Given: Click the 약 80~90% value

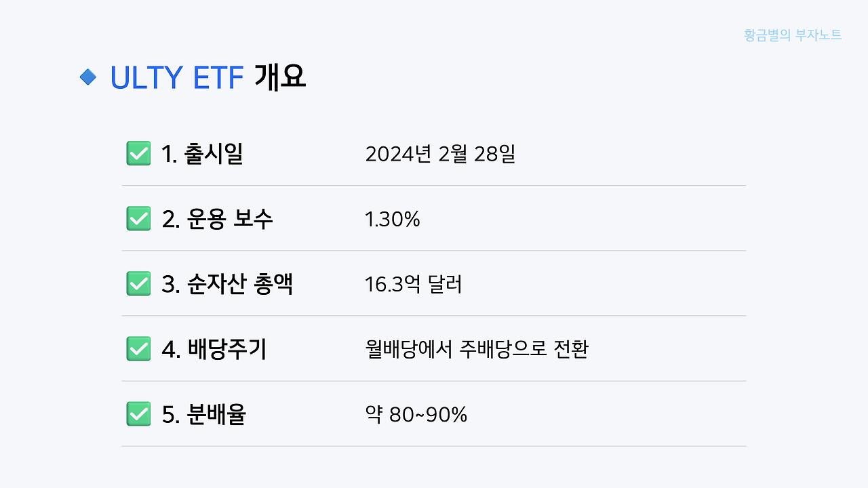Looking at the screenshot, I should coord(416,415).
